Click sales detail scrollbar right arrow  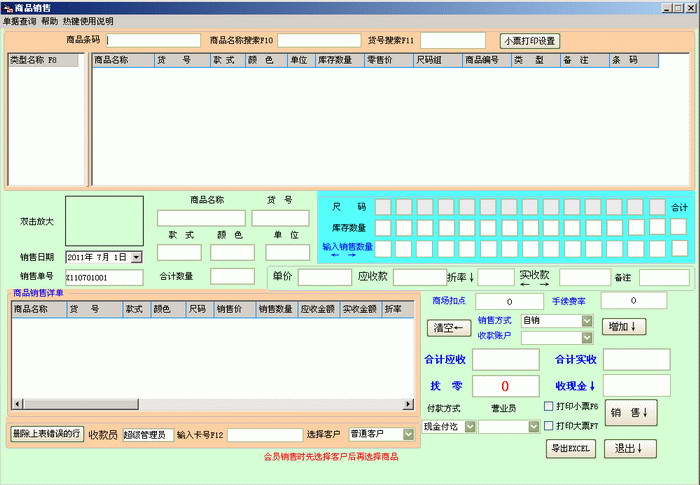pos(408,404)
